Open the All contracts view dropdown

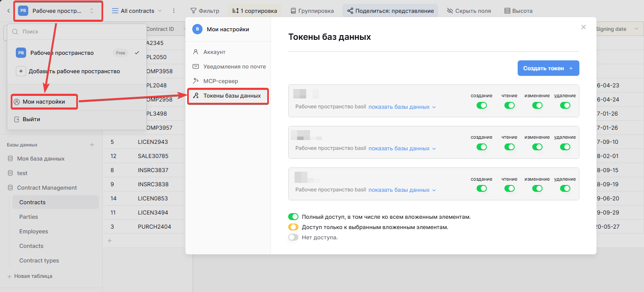pyautogui.click(x=137, y=11)
